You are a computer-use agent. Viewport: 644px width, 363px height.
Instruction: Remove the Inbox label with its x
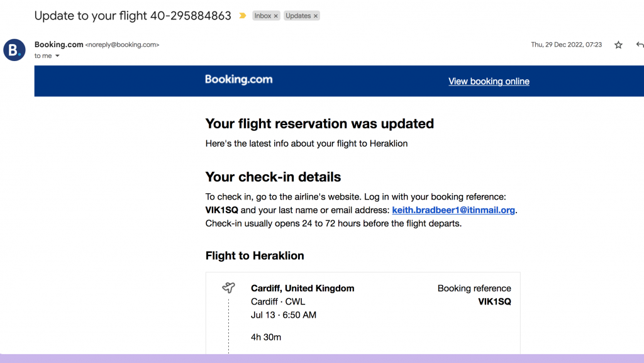click(277, 16)
